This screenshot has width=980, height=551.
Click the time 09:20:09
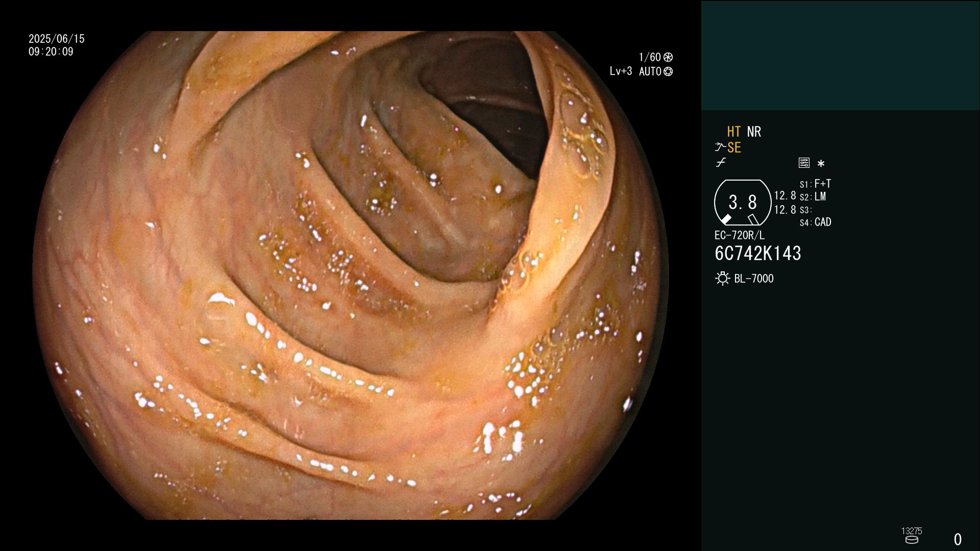coord(51,52)
